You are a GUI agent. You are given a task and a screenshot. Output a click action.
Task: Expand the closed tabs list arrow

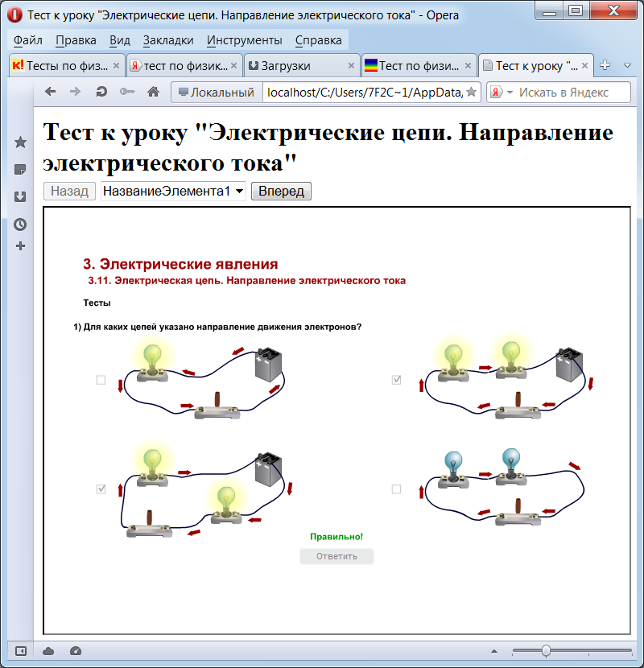click(x=627, y=66)
